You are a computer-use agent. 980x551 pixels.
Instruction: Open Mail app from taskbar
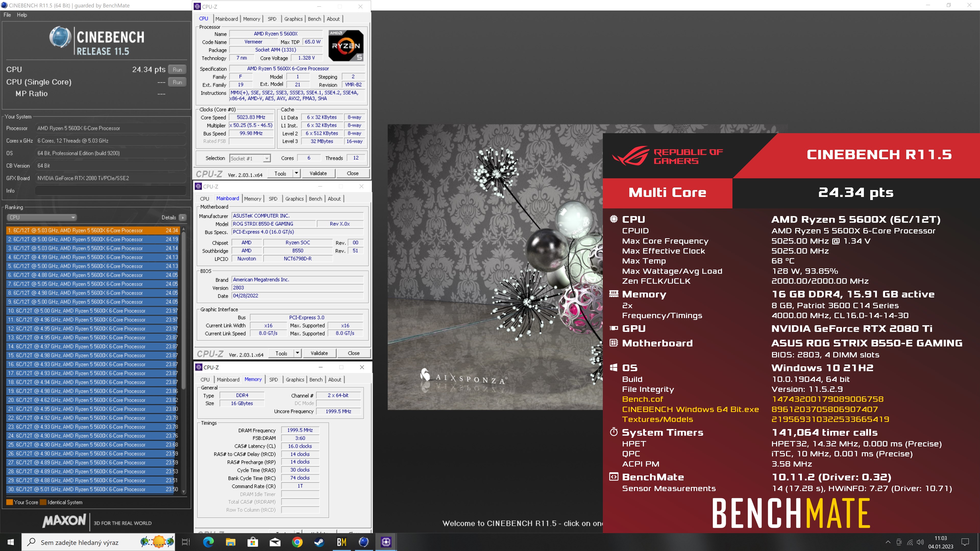[275, 542]
